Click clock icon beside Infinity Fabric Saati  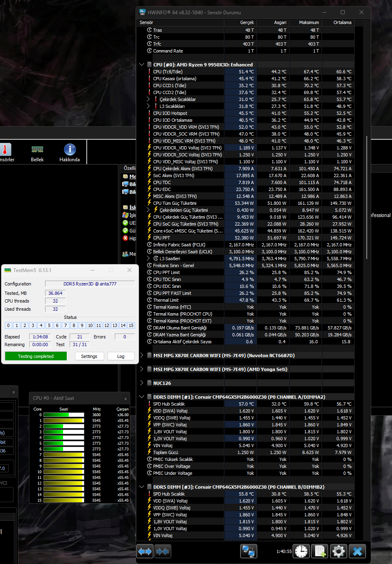(149, 245)
